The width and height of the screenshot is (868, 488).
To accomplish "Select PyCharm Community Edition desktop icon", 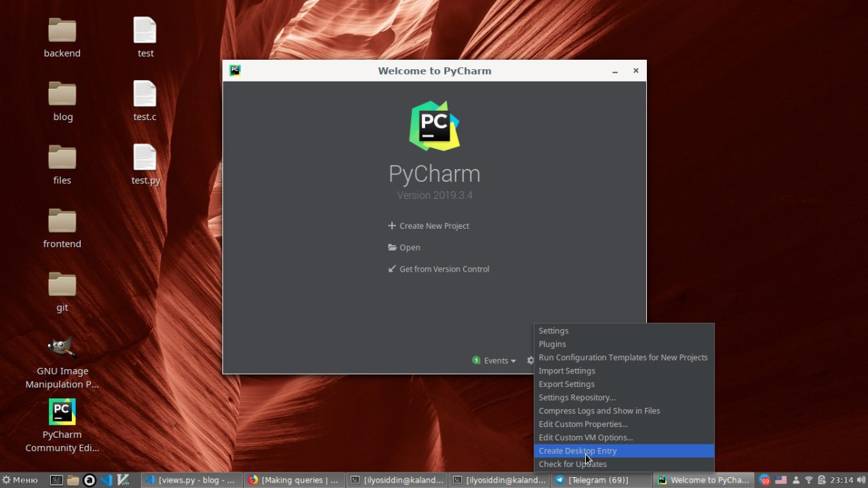I will click(x=62, y=426).
